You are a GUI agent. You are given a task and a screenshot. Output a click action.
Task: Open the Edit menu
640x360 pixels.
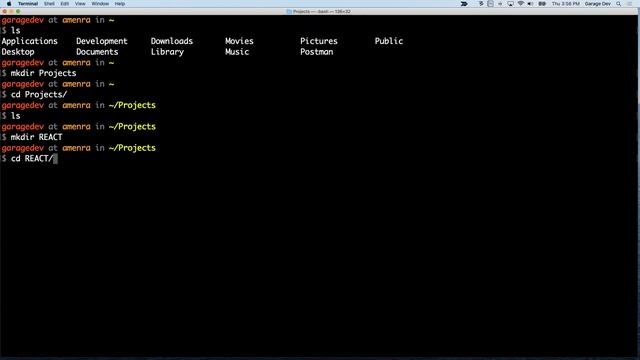64,4
